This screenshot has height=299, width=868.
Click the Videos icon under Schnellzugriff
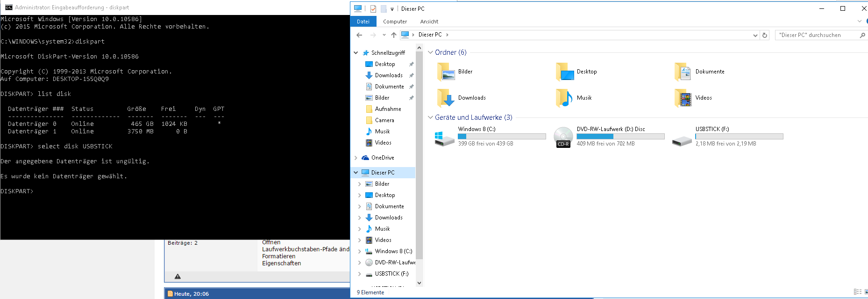(369, 143)
